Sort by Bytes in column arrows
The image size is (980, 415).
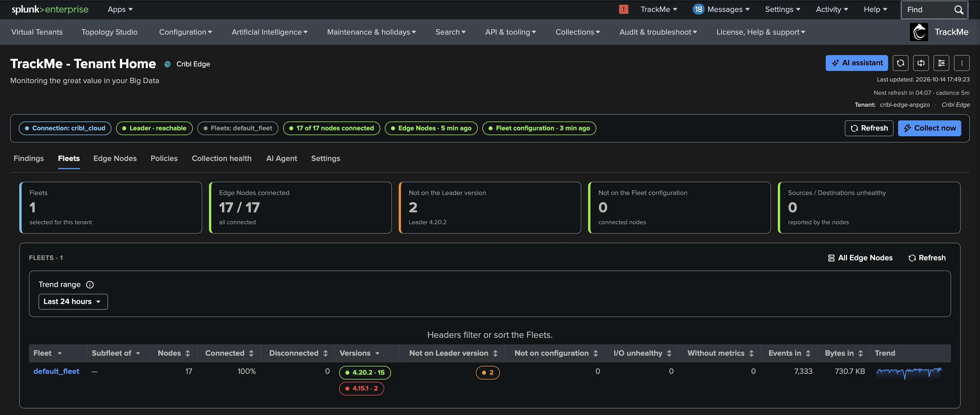point(861,353)
